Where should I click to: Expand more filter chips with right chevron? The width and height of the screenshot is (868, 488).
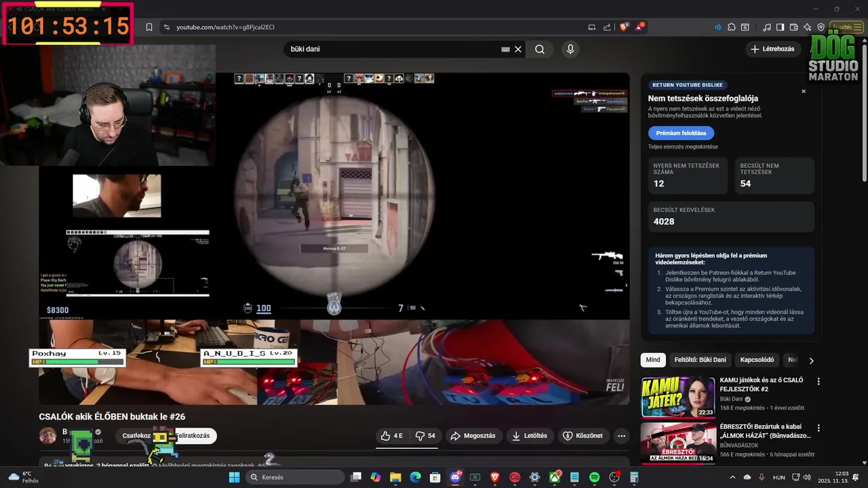pyautogui.click(x=811, y=361)
